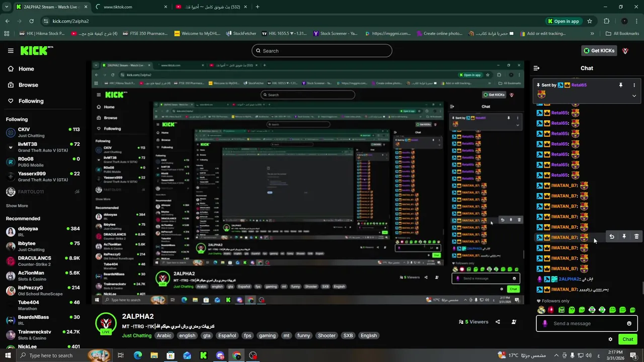Open the Windows Start menu
The image size is (644, 362).
(8, 355)
